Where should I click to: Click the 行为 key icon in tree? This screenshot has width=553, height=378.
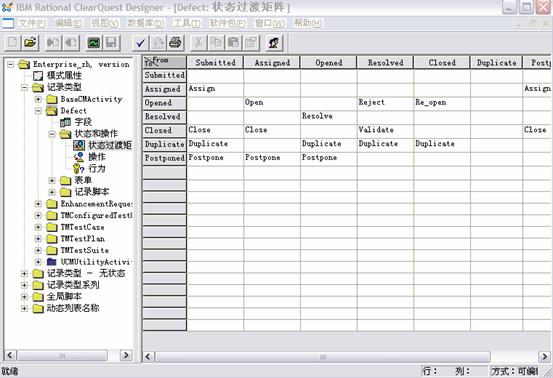click(x=79, y=169)
